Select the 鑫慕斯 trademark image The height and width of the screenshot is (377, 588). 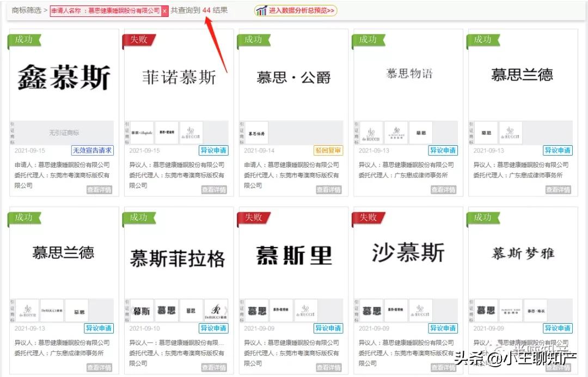coord(63,76)
